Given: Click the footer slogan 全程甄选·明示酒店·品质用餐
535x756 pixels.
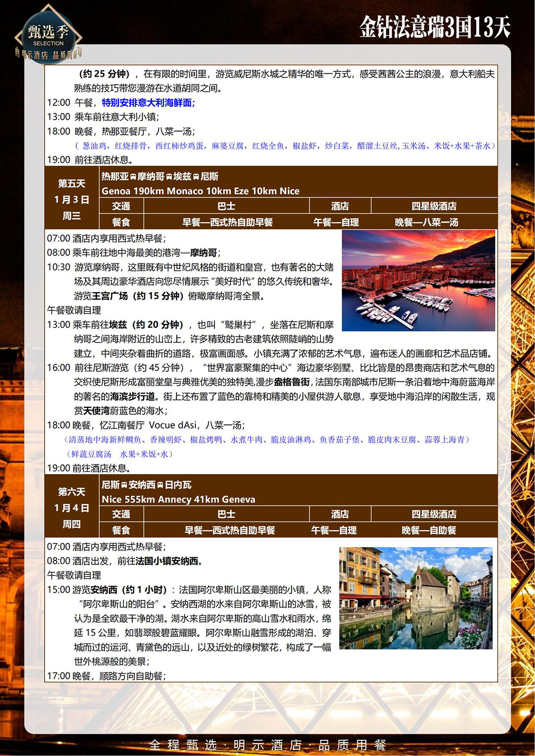Looking at the screenshot, I should click(268, 745).
